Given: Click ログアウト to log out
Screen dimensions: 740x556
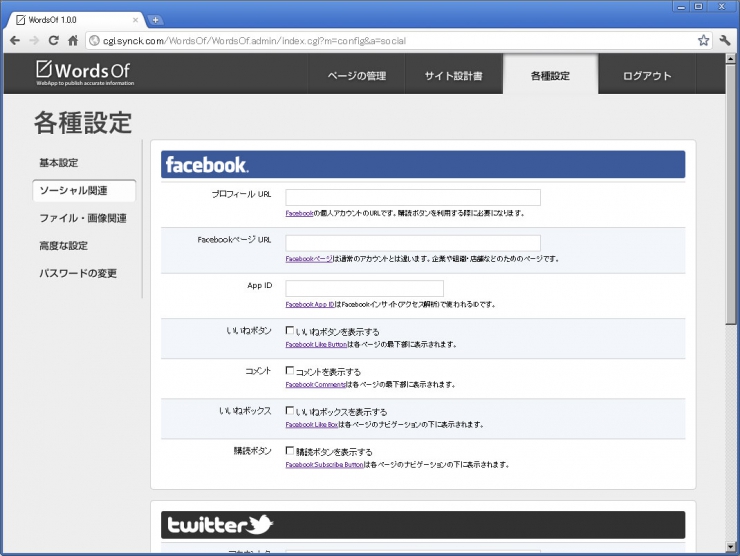Looking at the screenshot, I should point(647,76).
